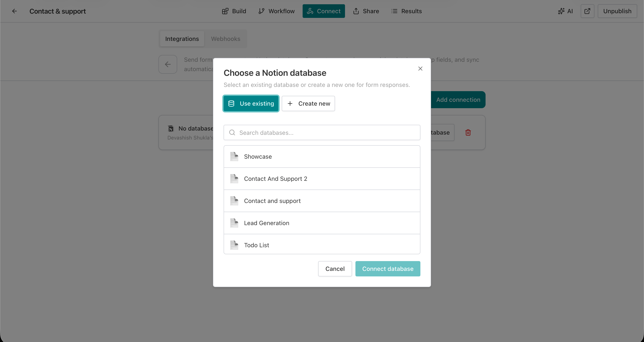The height and width of the screenshot is (342, 644).
Task: Select the Workflow icon in the top bar
Action: [x=261, y=11]
